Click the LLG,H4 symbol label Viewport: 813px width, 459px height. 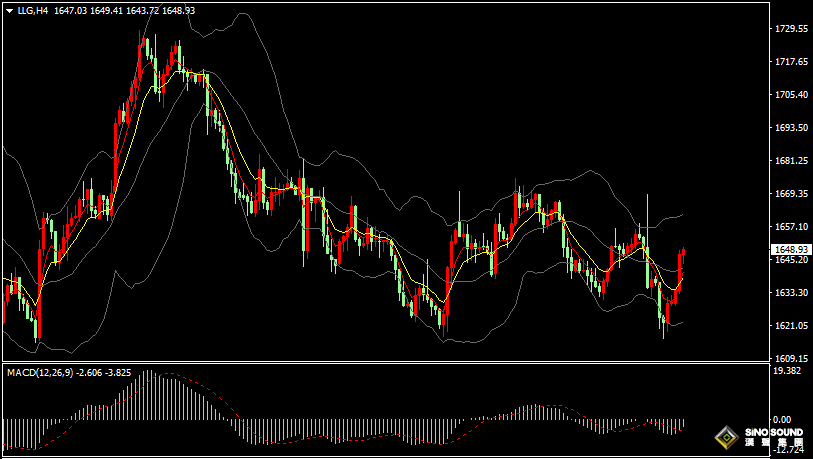click(x=33, y=10)
